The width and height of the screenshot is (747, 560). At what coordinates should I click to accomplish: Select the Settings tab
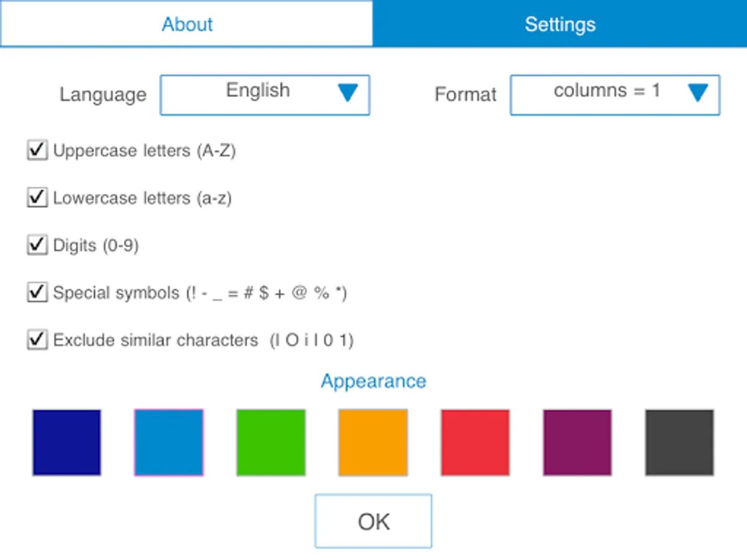coord(560,24)
